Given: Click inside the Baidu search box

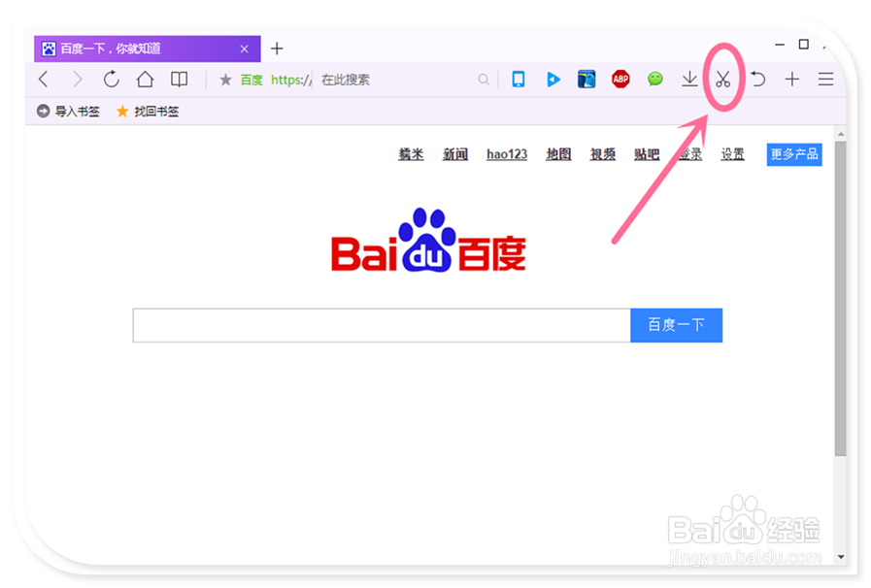Looking at the screenshot, I should click(379, 325).
